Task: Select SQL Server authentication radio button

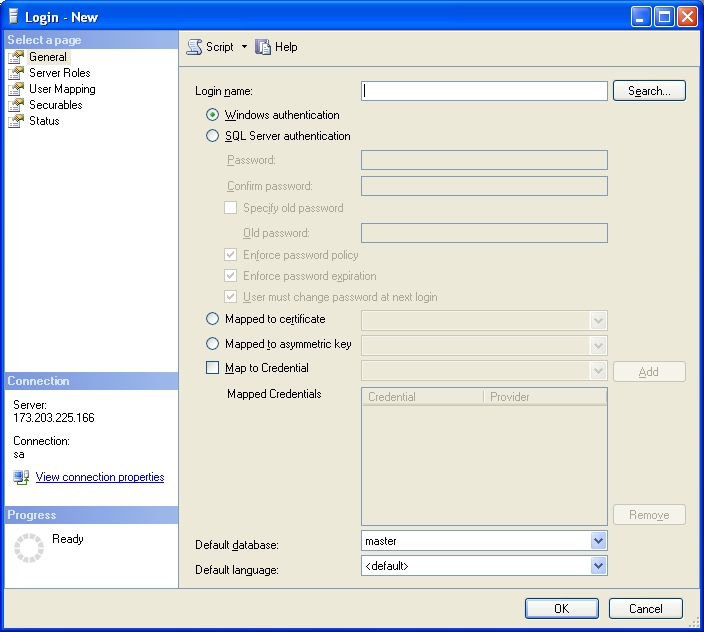Action: (x=212, y=136)
